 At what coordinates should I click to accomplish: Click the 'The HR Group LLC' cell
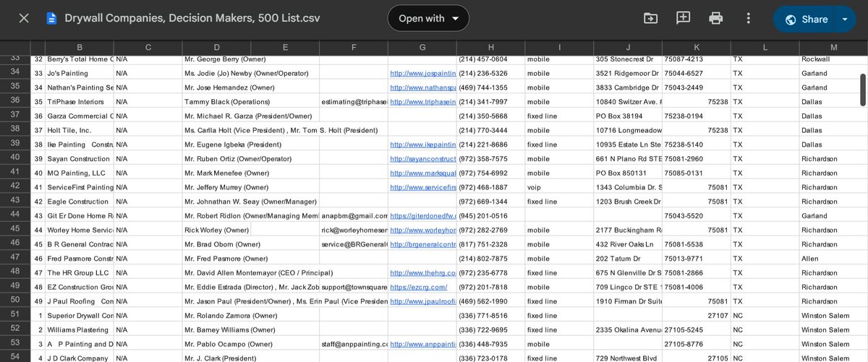click(80, 272)
